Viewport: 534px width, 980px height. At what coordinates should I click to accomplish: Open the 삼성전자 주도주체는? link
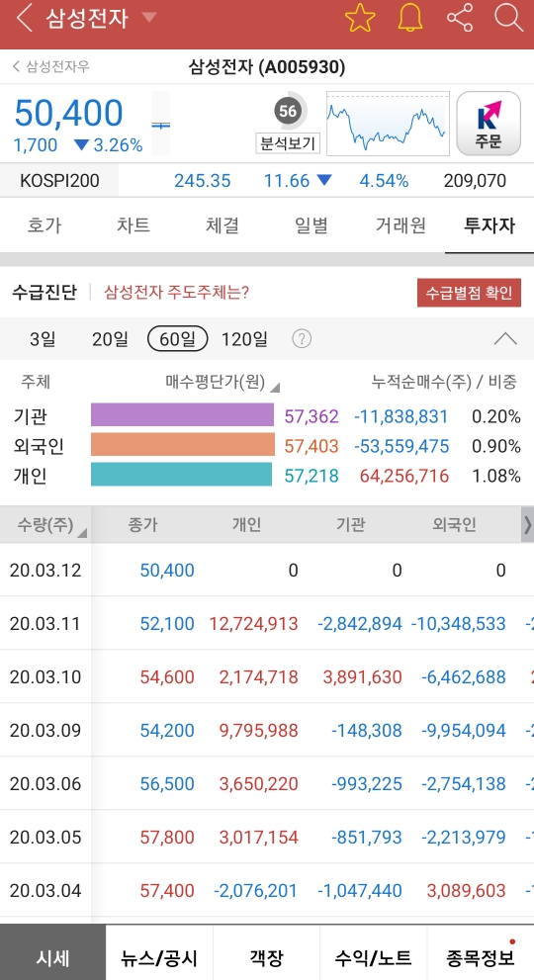(x=176, y=292)
